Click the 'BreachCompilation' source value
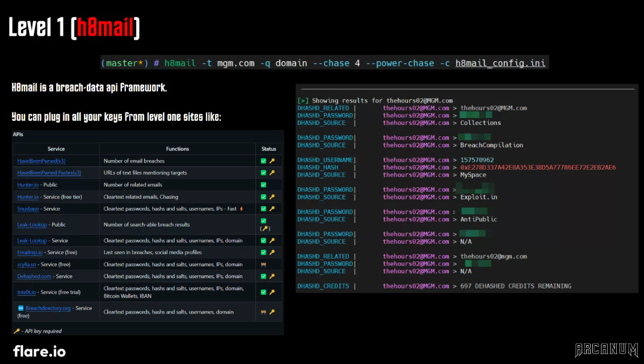 [491, 145]
